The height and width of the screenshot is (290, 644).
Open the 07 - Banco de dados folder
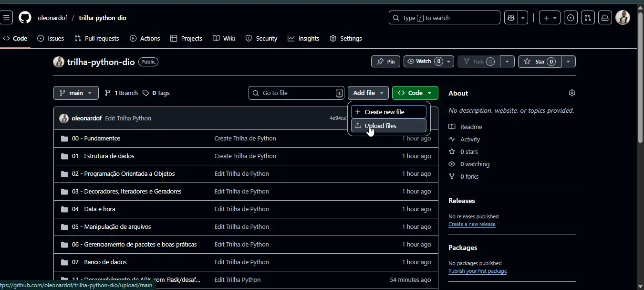99,262
